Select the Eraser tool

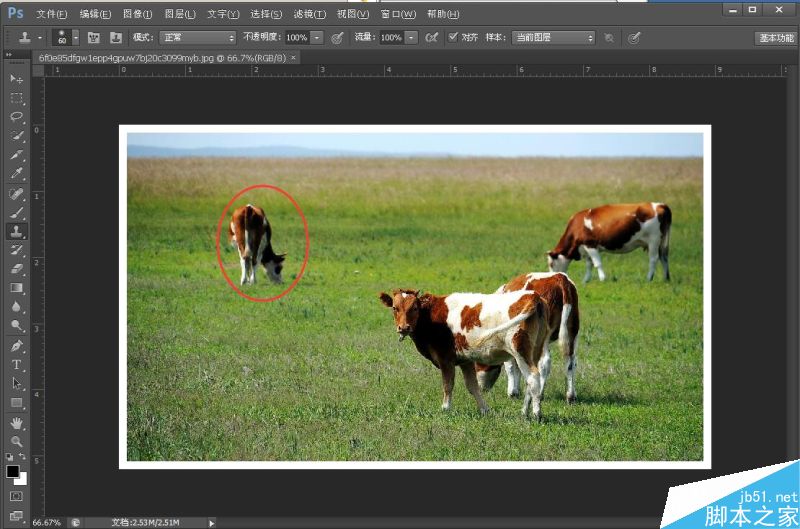tap(16, 269)
